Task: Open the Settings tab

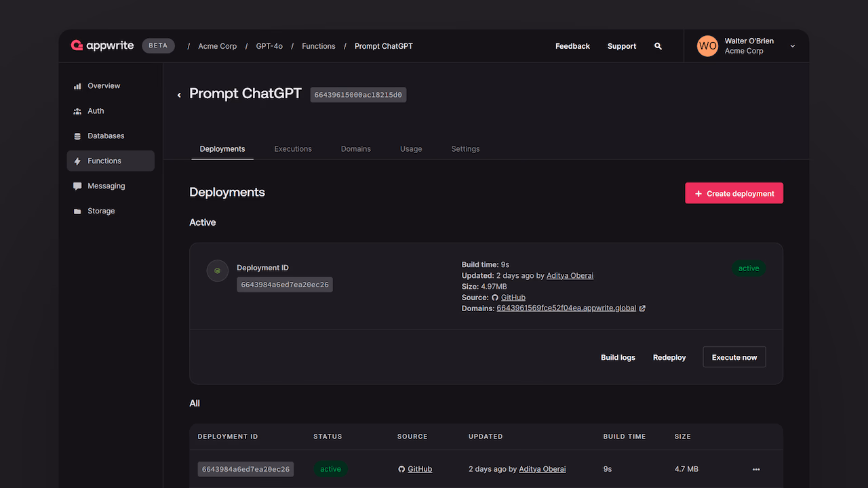Action: [x=465, y=149]
